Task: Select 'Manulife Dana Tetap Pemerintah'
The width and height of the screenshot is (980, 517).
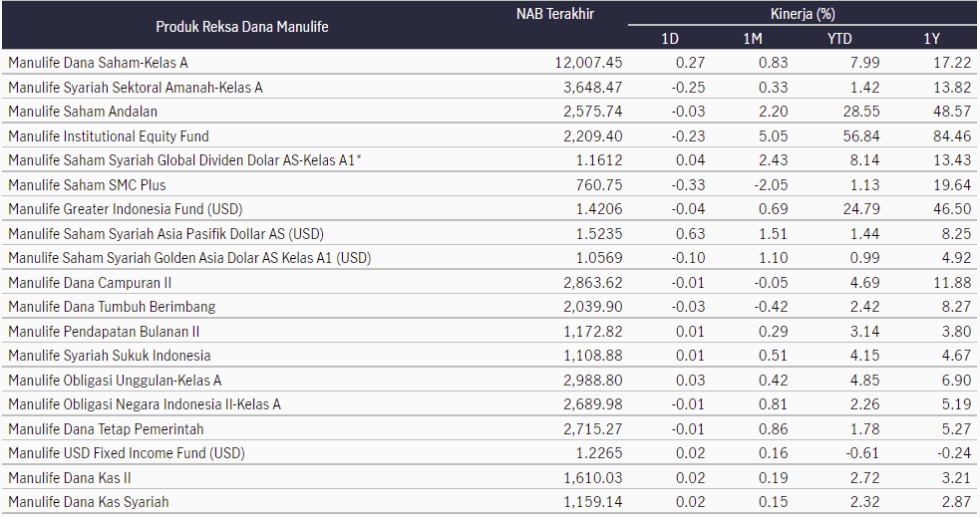Action: coord(106,429)
